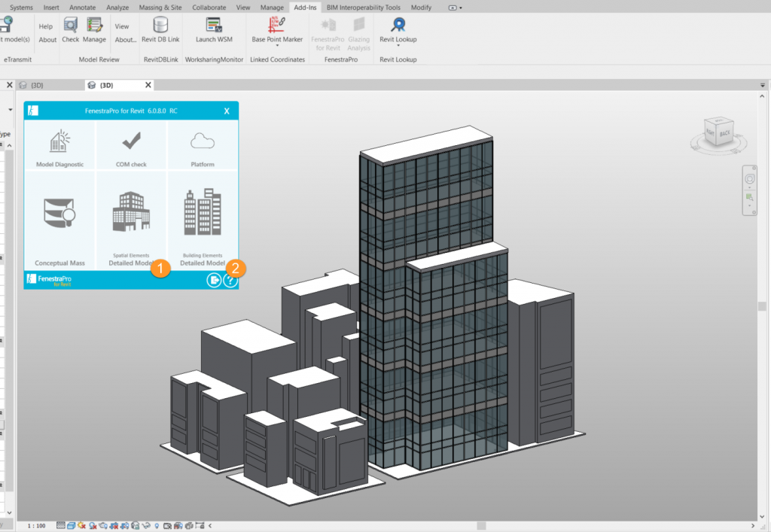Click the FenestraPro log out icon
The height and width of the screenshot is (532, 771).
tap(214, 280)
